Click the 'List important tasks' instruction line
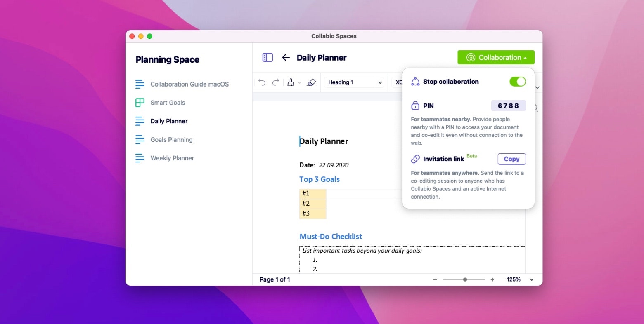Viewport: 644px width, 324px height. [362, 251]
